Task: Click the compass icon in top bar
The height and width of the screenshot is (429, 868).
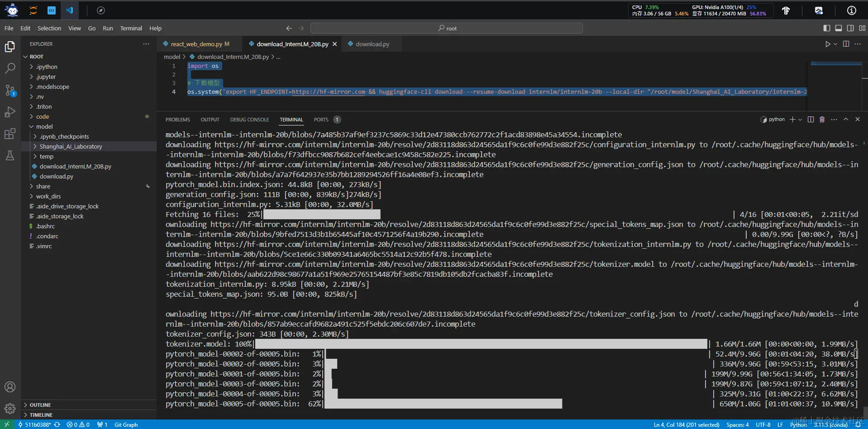Action: click(101, 10)
